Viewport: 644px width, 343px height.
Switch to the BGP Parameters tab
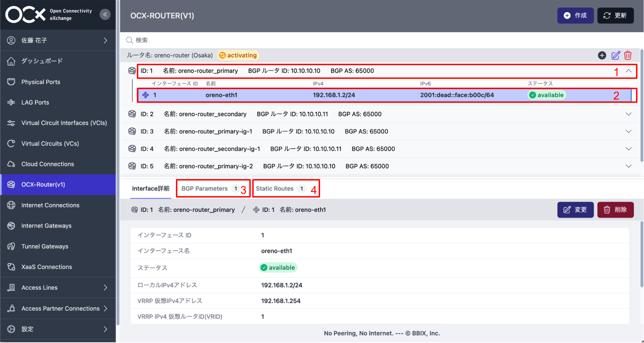click(204, 188)
